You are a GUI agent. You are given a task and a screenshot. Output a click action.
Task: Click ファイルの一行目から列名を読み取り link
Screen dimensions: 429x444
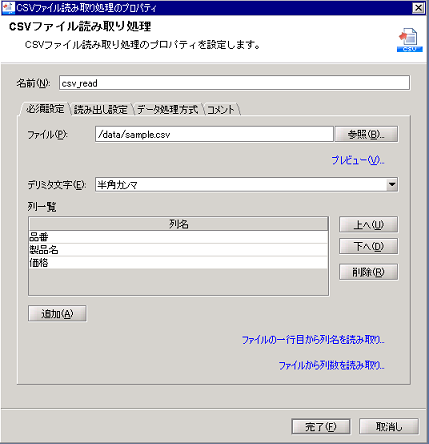[313, 340]
